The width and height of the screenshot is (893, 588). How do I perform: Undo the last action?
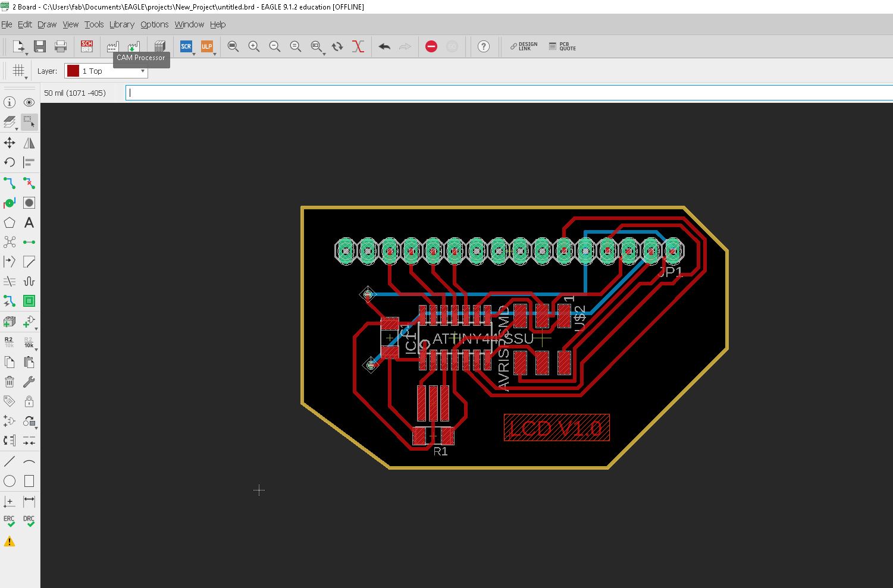(384, 46)
